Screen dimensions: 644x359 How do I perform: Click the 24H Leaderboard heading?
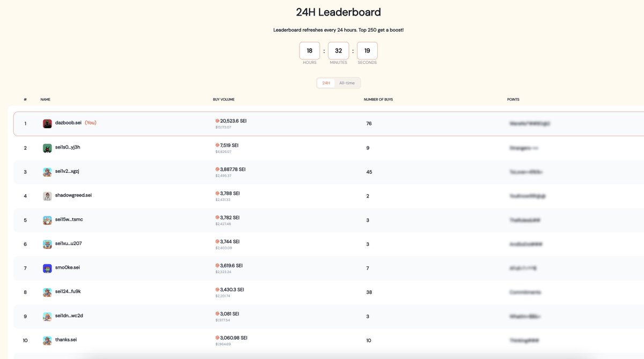[339, 12]
